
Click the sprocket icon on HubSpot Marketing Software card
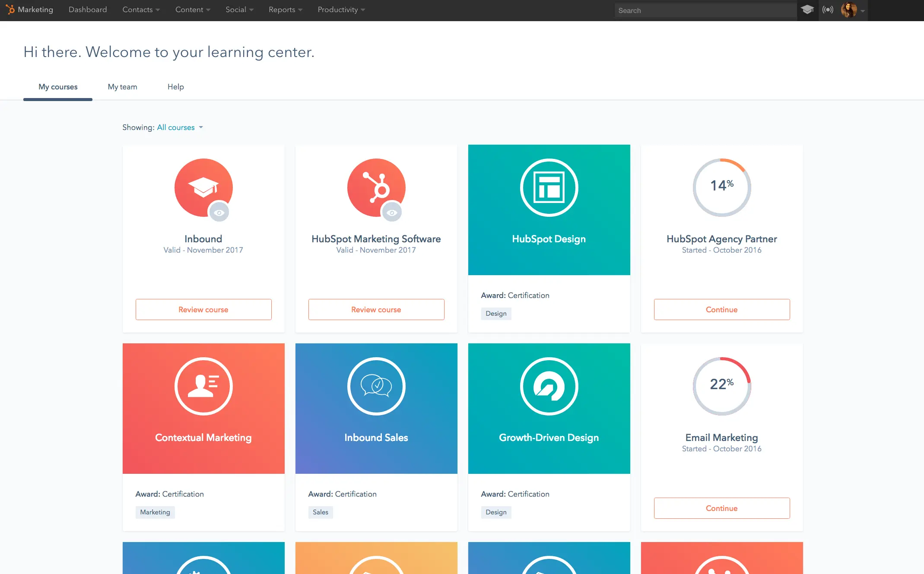click(376, 188)
